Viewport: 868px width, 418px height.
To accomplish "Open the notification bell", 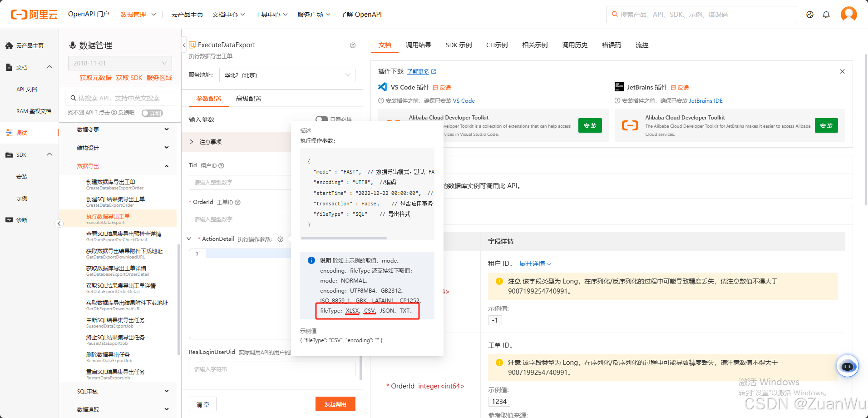I will (x=826, y=15).
